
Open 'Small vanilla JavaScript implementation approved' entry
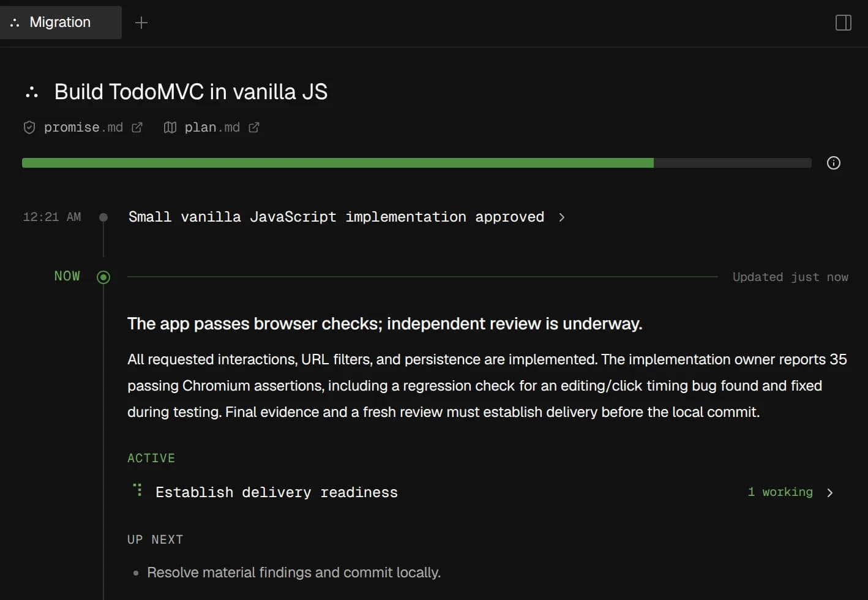point(336,217)
